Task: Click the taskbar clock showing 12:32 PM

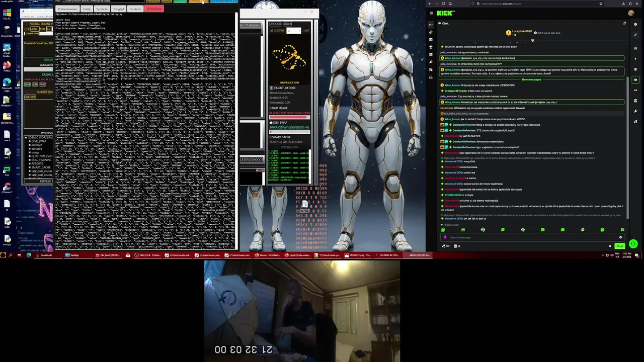Action: [627, 255]
